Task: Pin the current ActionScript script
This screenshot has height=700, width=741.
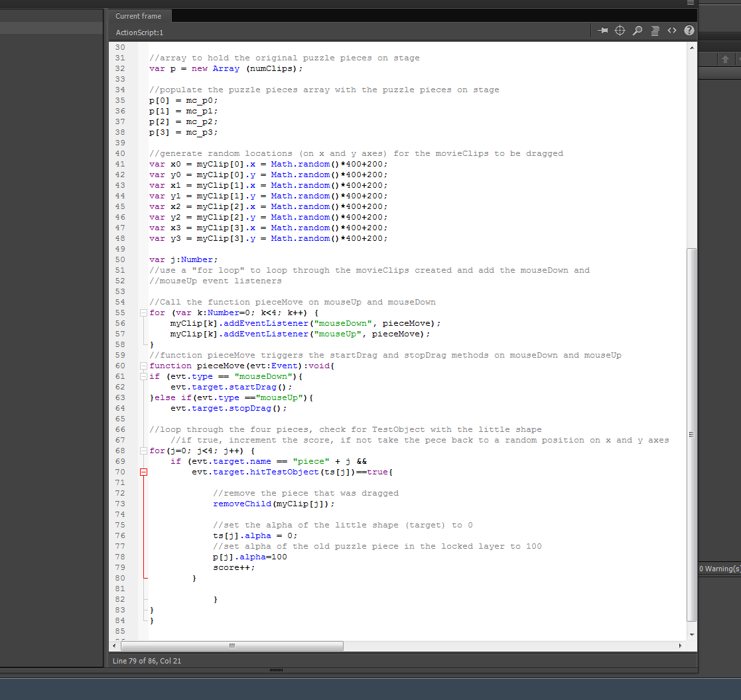Action: click(603, 31)
